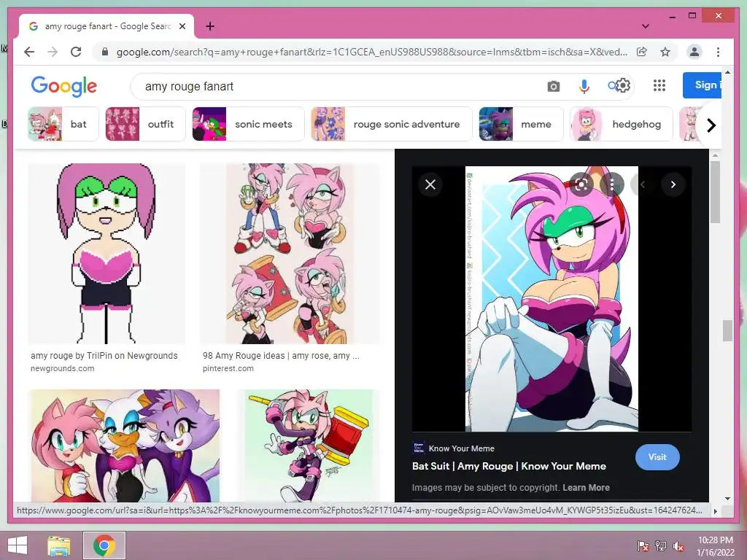This screenshot has height=560, width=747.
Task: Click the newgrounds.com source link
Action: coord(63,368)
